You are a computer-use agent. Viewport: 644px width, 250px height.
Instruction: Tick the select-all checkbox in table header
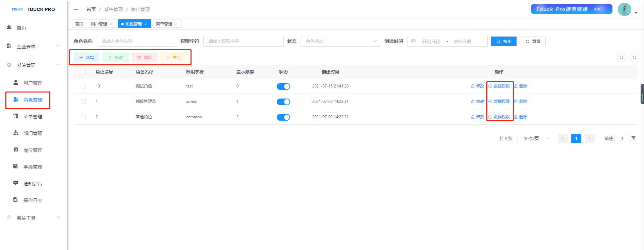tap(83, 72)
